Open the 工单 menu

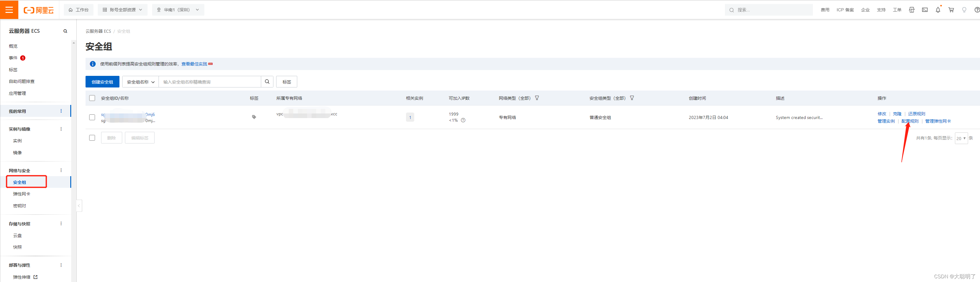point(897,10)
